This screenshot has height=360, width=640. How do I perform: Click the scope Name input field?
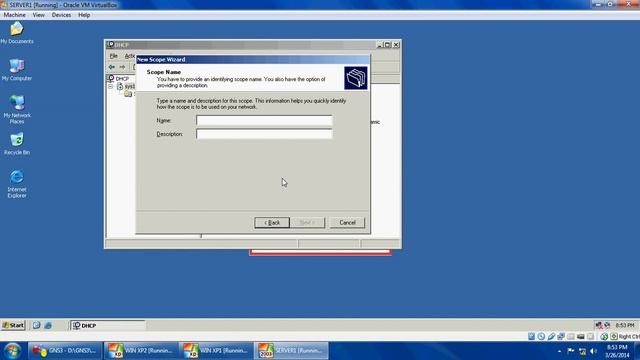tap(264, 120)
